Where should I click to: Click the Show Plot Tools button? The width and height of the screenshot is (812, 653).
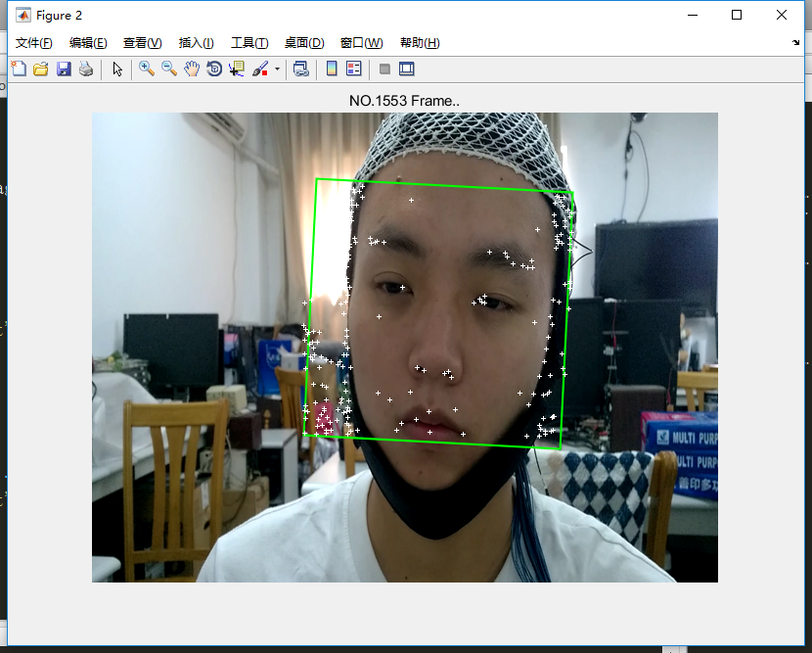[x=407, y=69]
